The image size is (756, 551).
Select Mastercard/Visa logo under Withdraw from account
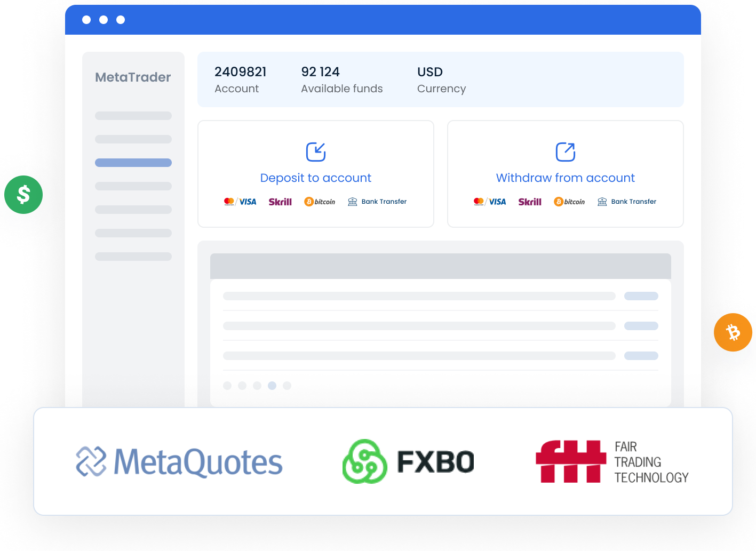(490, 202)
